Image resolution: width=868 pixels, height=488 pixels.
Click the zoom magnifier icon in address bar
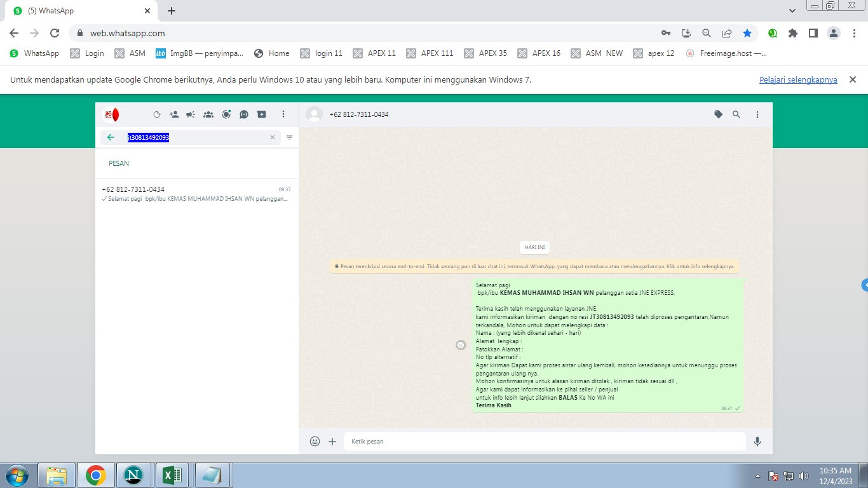pyautogui.click(x=707, y=33)
